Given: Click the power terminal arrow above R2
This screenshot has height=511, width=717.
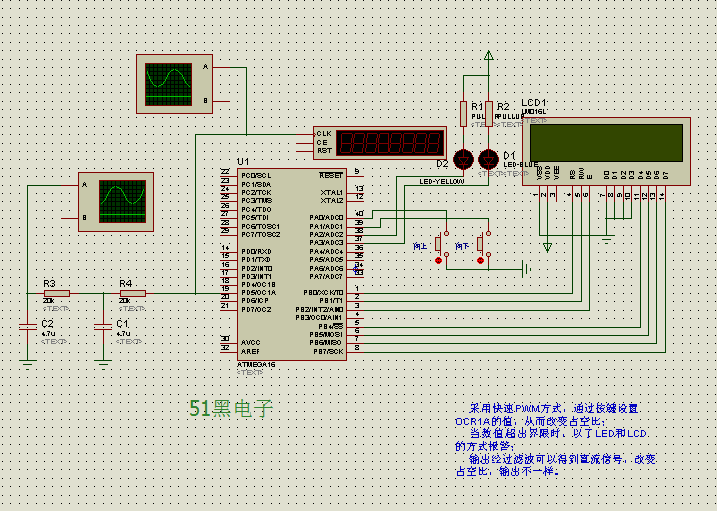Looking at the screenshot, I should pos(489,55).
